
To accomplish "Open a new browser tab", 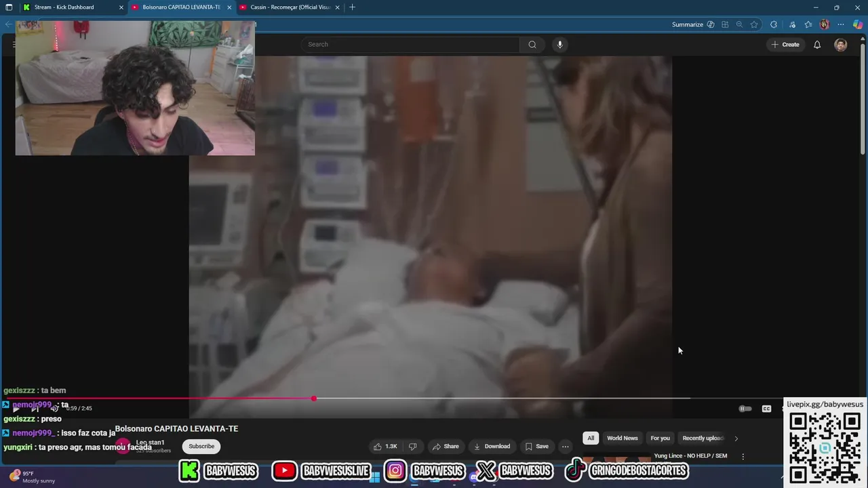I will click(x=352, y=7).
